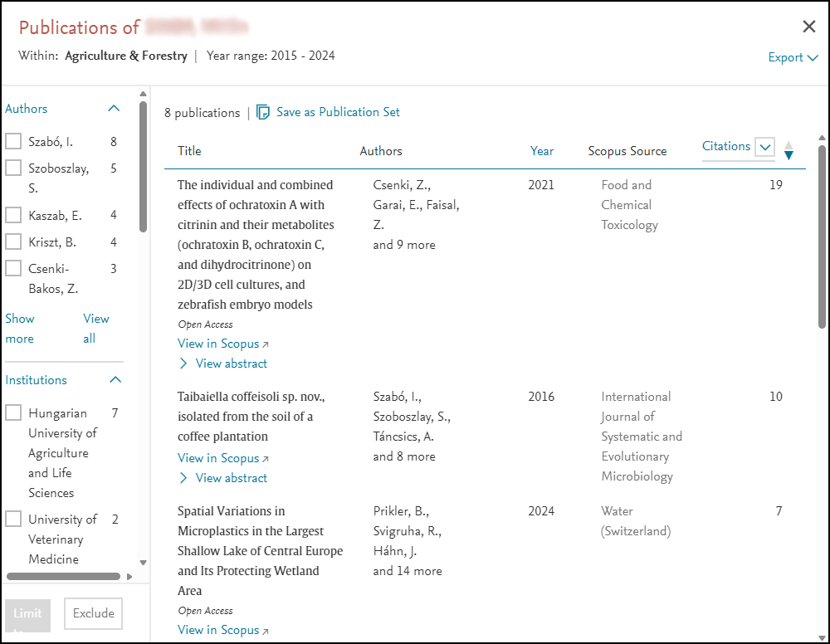
Task: Click citation count 10
Action: pyautogui.click(x=775, y=397)
